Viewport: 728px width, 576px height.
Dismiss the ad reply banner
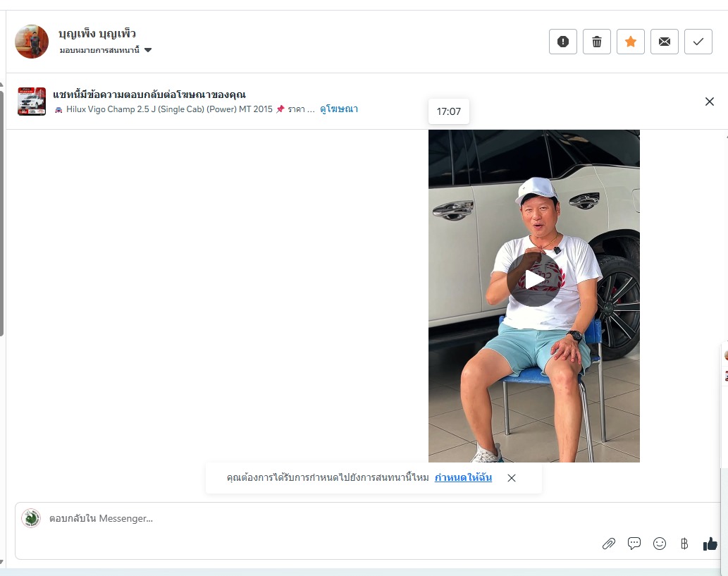[710, 102]
